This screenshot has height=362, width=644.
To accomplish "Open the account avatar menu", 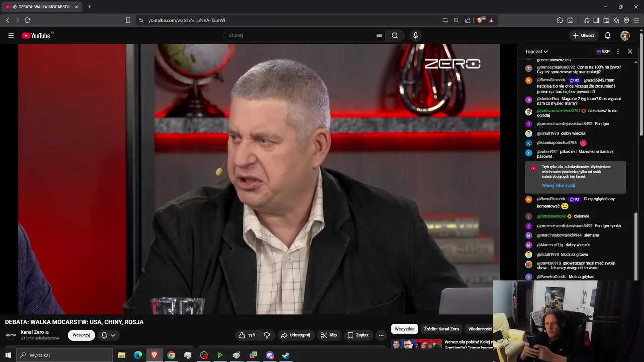I will (625, 36).
